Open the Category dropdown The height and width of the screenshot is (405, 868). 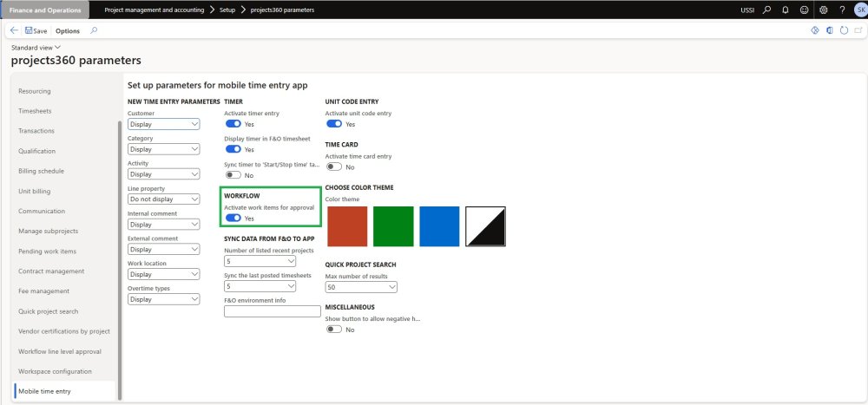[x=163, y=149]
